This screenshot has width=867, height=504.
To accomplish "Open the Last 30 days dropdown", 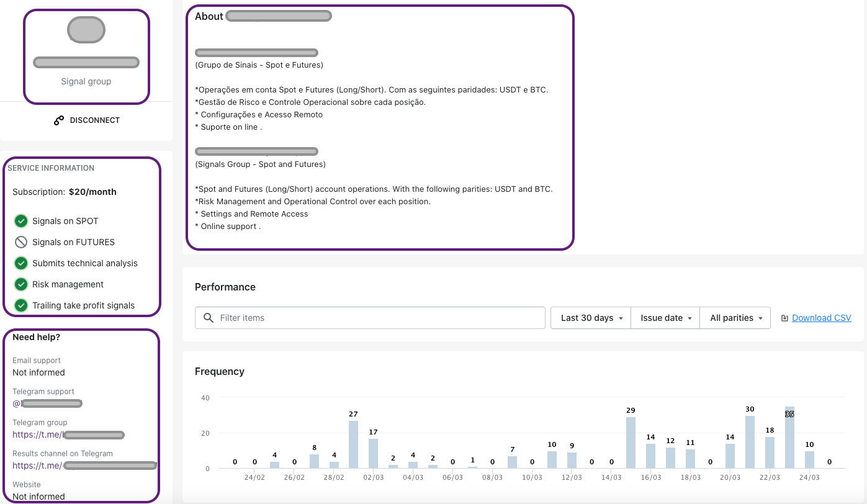I will click(591, 318).
